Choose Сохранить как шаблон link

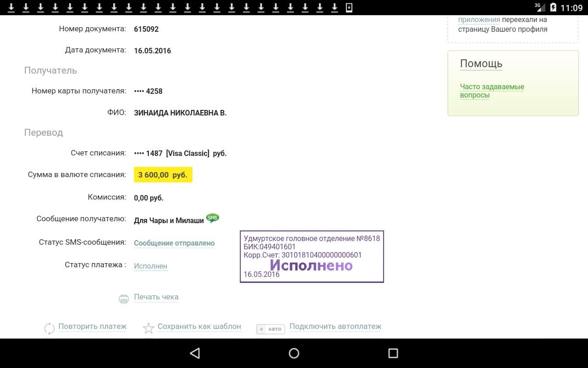click(199, 327)
